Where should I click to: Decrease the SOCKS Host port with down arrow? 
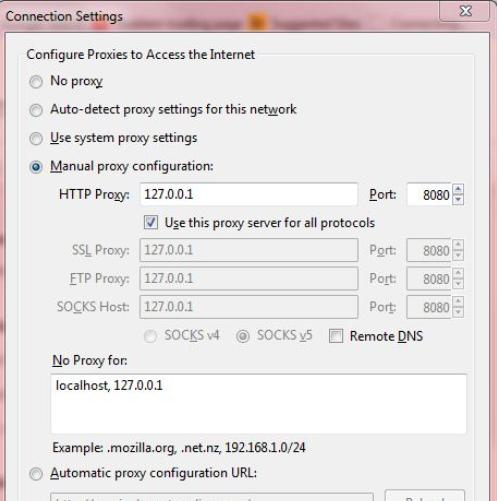click(x=458, y=312)
